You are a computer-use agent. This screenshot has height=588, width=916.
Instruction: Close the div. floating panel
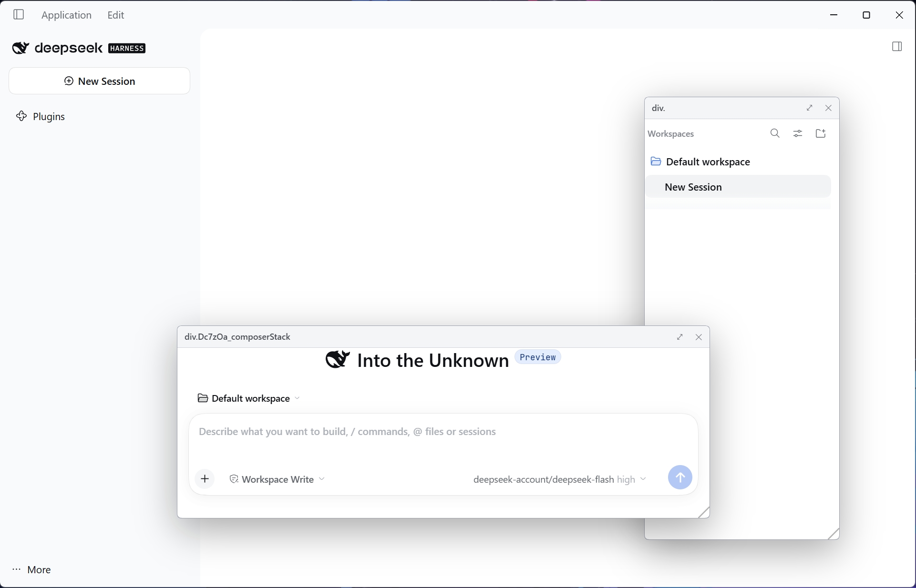click(828, 108)
